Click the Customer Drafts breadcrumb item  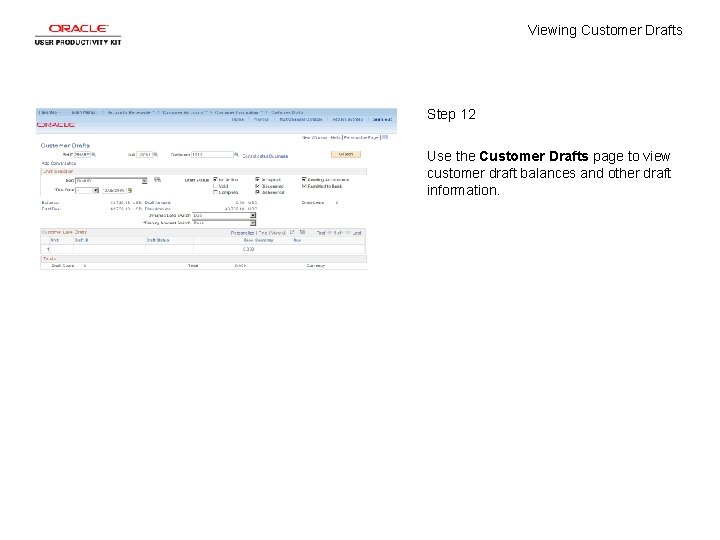point(287,112)
